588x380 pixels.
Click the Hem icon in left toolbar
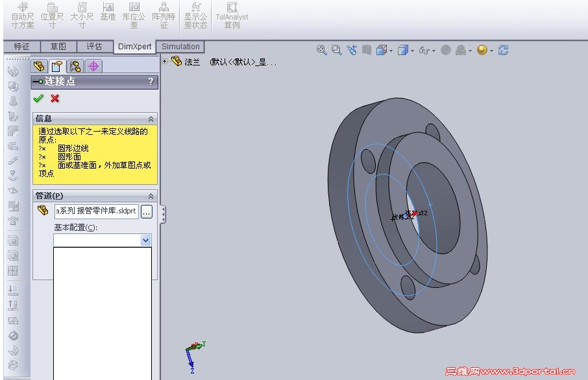point(13,146)
